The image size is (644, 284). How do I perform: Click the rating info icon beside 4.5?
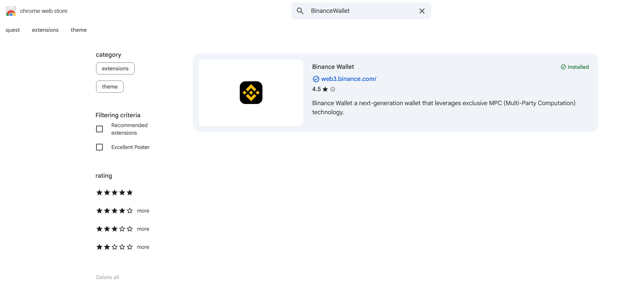(333, 89)
